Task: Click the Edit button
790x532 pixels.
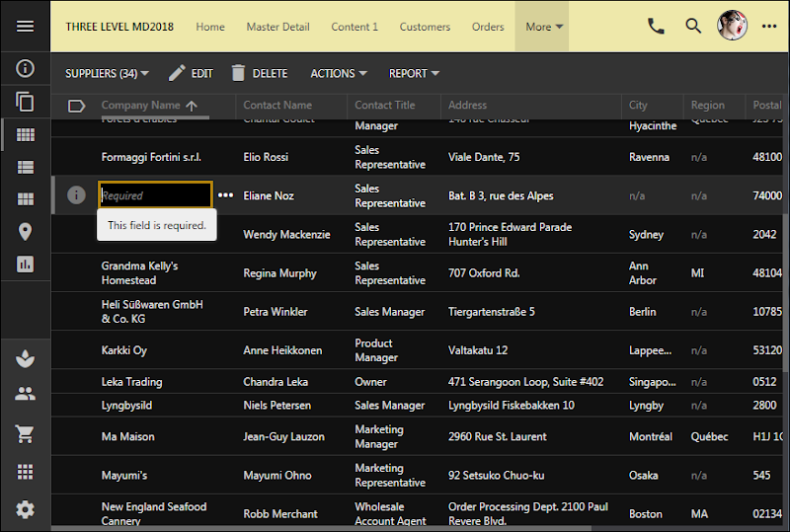Action: 191,73
